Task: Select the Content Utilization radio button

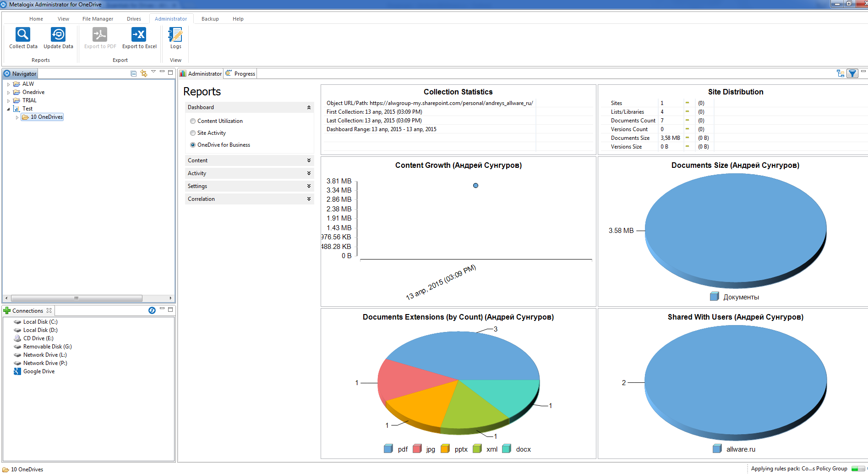Action: click(x=193, y=121)
